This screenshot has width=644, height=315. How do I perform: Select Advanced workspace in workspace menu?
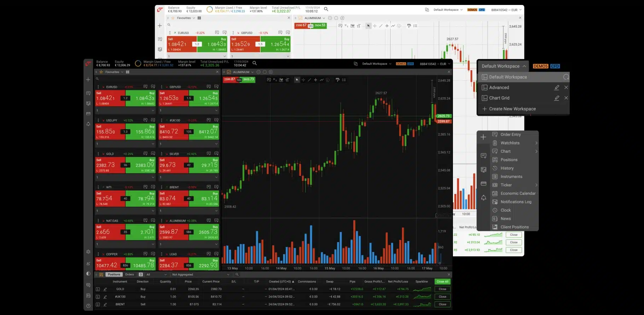point(499,87)
